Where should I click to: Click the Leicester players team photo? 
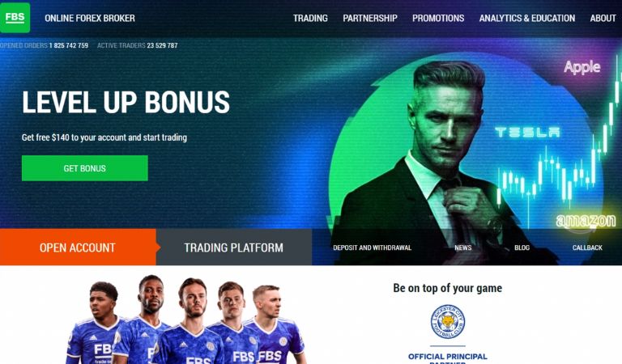pos(185,320)
